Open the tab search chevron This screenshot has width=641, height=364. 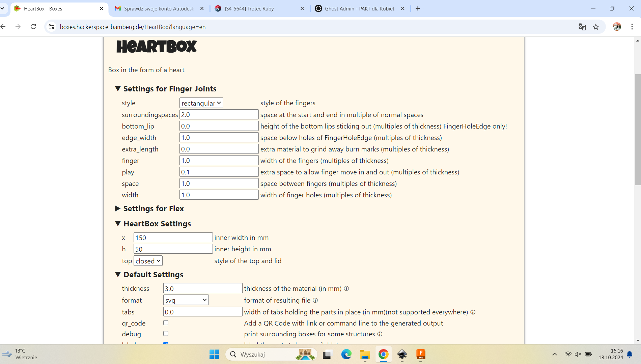pyautogui.click(x=2, y=8)
